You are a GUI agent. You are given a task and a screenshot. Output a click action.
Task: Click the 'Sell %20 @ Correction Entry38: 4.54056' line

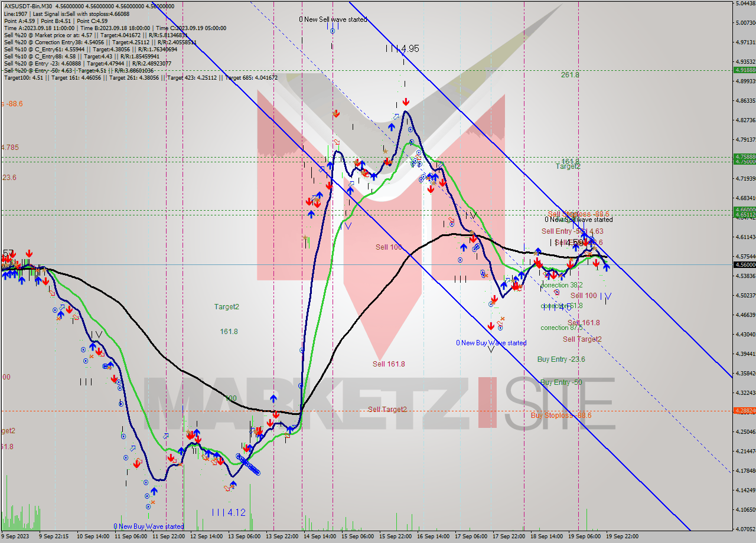(100, 42)
